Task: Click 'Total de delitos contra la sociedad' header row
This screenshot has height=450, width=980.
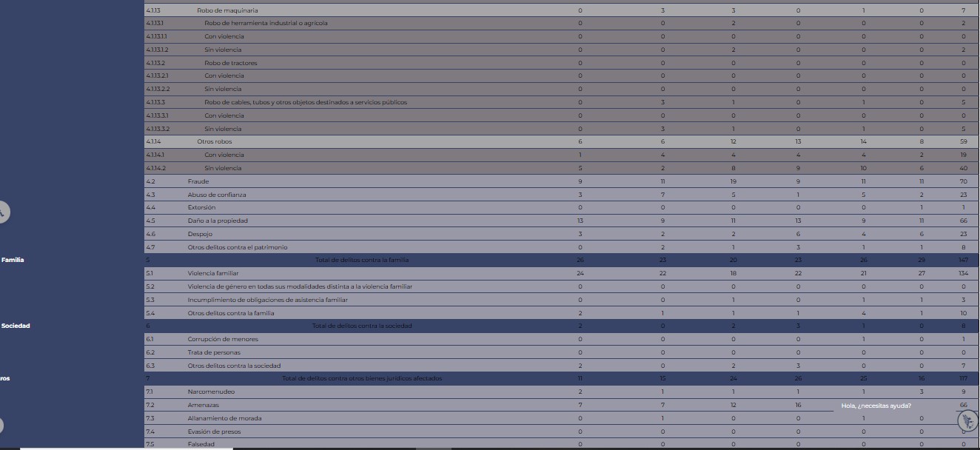Action: pos(362,326)
